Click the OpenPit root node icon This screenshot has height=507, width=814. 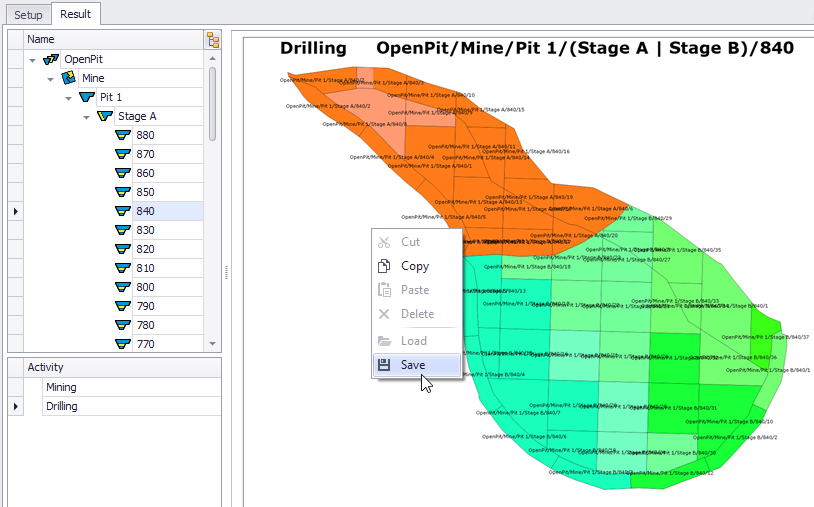[x=51, y=59]
